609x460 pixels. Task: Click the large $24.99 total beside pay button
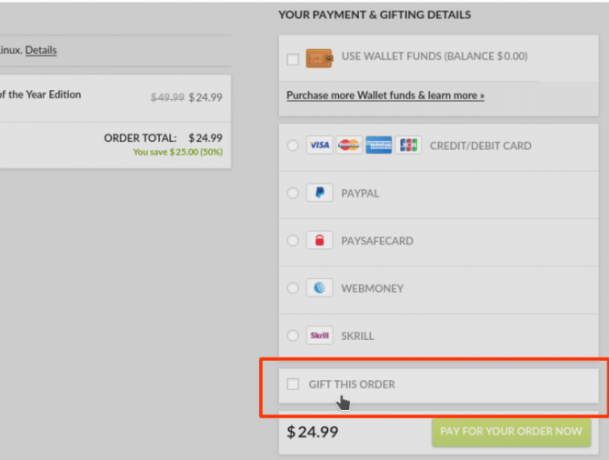point(312,432)
